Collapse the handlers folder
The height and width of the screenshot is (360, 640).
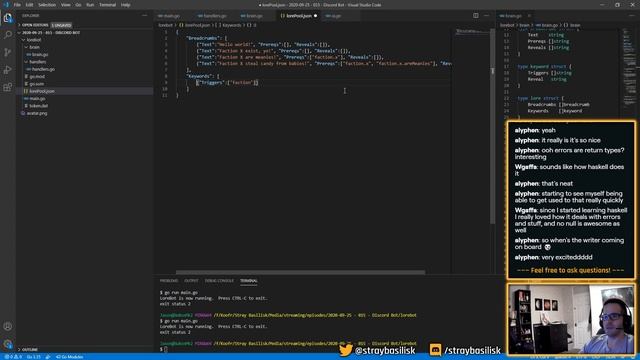(84, 62)
